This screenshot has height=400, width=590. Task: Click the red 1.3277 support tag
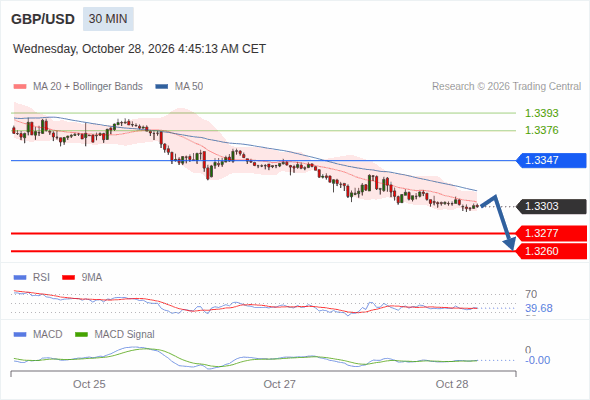(x=551, y=233)
